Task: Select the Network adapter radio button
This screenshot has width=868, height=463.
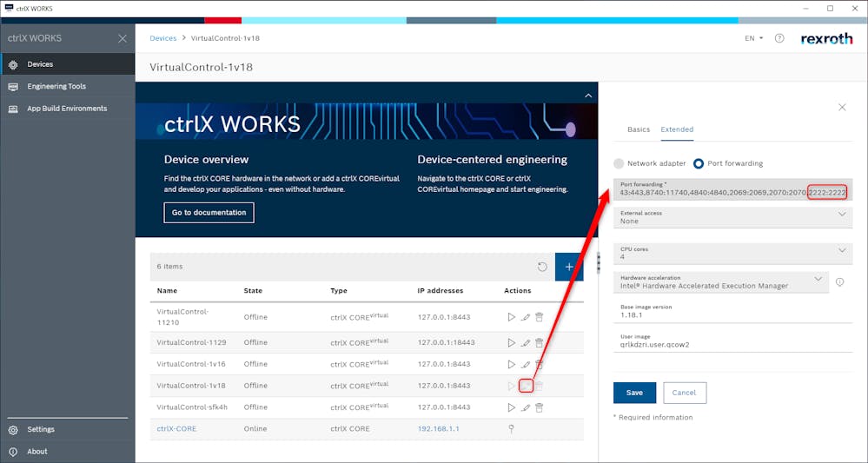Action: click(619, 163)
